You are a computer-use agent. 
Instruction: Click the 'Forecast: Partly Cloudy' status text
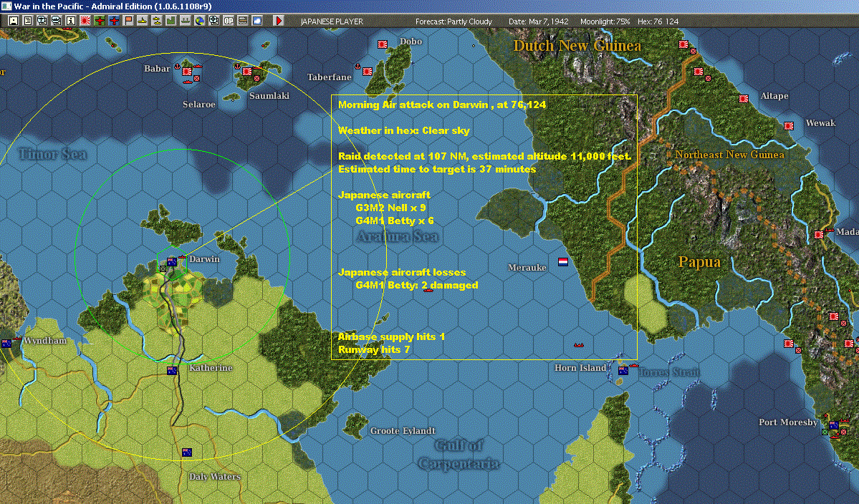(454, 21)
